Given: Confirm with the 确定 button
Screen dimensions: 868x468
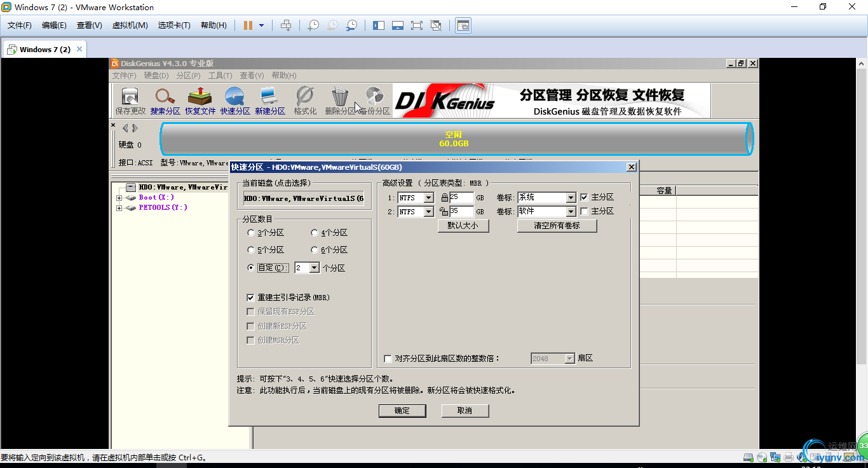Looking at the screenshot, I should pyautogui.click(x=402, y=411).
